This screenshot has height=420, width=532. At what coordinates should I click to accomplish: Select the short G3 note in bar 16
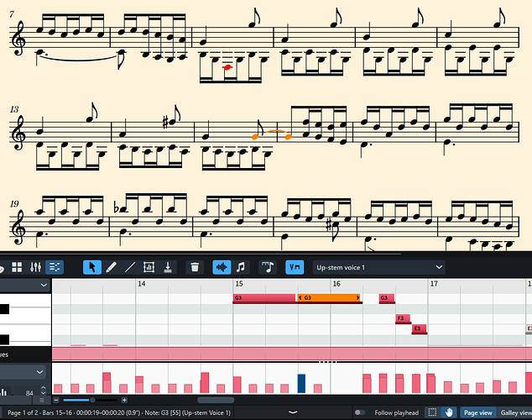387,297
